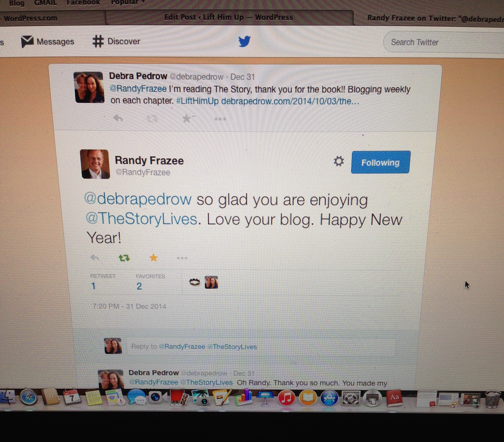Switch to Randy Frazee on Twitter tab
This screenshot has width=504, height=442.
click(x=435, y=19)
